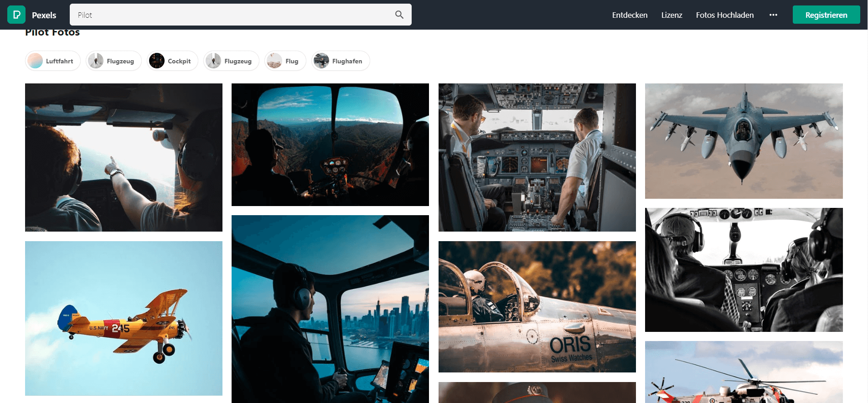Click the first Flugzeug tag chip

click(114, 61)
